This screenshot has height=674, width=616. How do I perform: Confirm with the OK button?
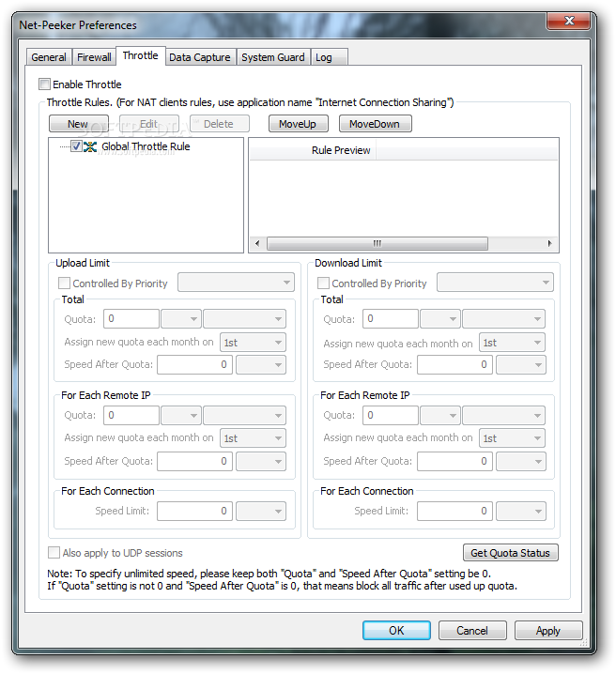pos(396,631)
